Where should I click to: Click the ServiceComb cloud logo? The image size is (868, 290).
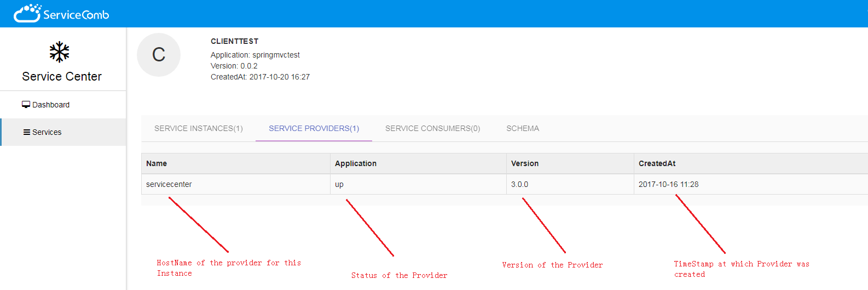pyautogui.click(x=27, y=13)
